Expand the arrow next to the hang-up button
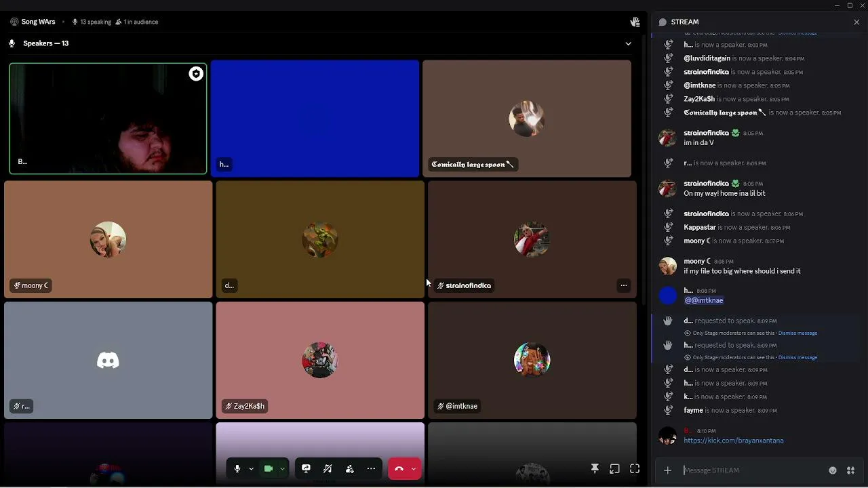 (x=414, y=469)
